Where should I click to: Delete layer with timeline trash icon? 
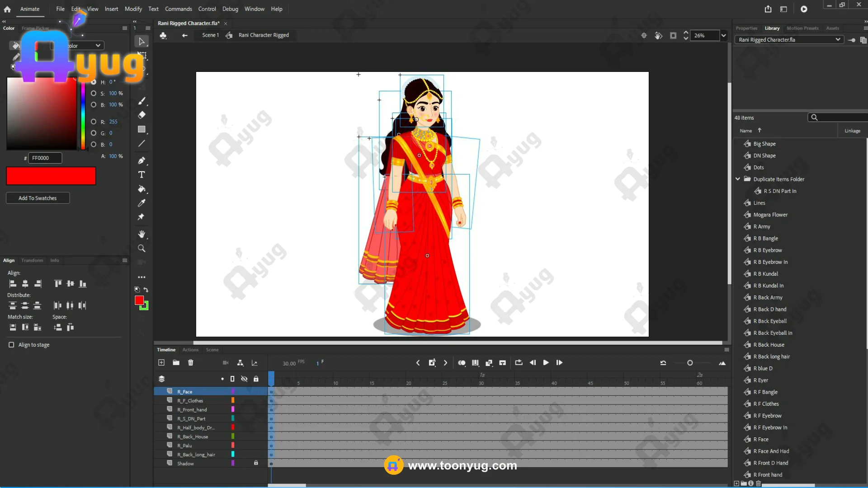click(x=191, y=363)
